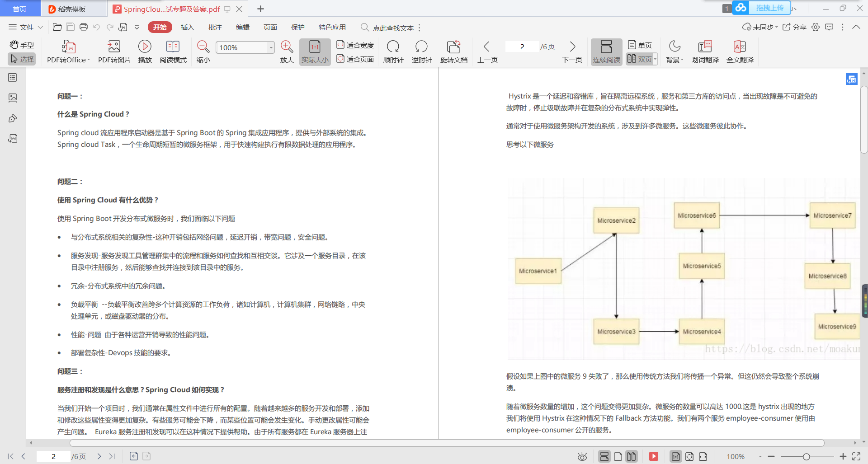Screen dimensions: 868x464
Task: Open 旋转文档 rotate document
Action: [453, 52]
